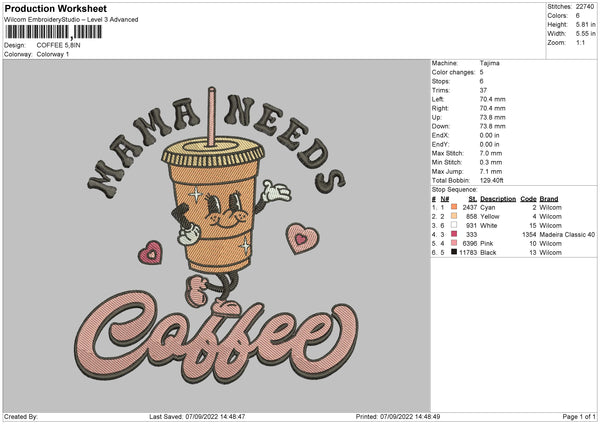Select the Madeira Classic 40 thread swatch

click(x=454, y=234)
